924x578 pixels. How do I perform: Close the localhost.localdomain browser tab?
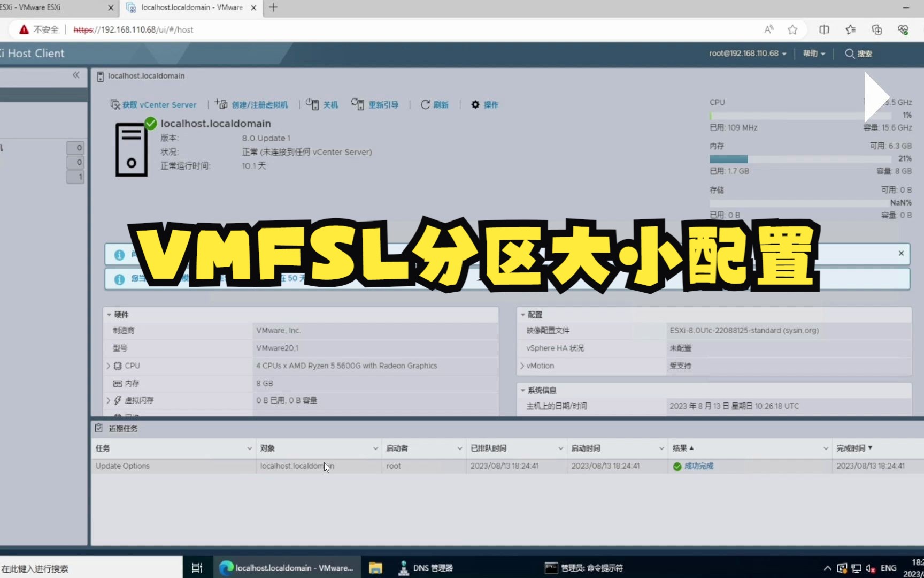[253, 7]
